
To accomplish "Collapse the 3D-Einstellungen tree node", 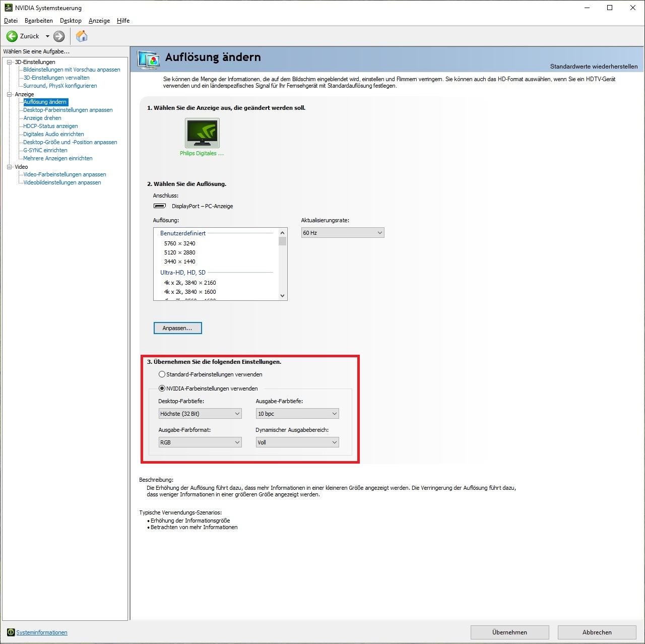I will point(9,62).
